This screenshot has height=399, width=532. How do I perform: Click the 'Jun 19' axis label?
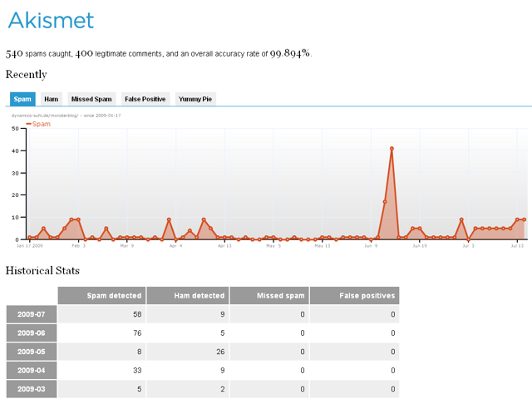420,246
